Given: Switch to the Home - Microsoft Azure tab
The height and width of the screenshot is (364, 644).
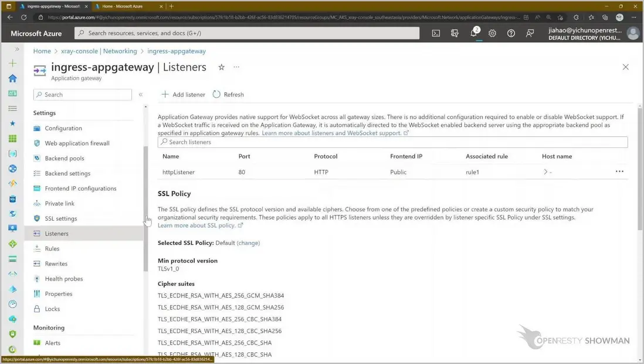Looking at the screenshot, I should [126, 6].
